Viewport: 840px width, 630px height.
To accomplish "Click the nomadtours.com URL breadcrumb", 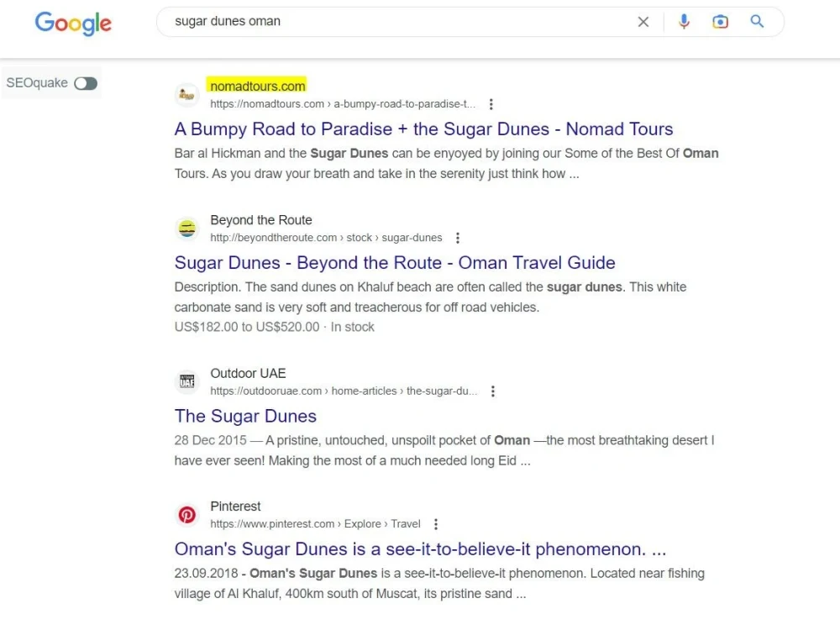I will 343,104.
